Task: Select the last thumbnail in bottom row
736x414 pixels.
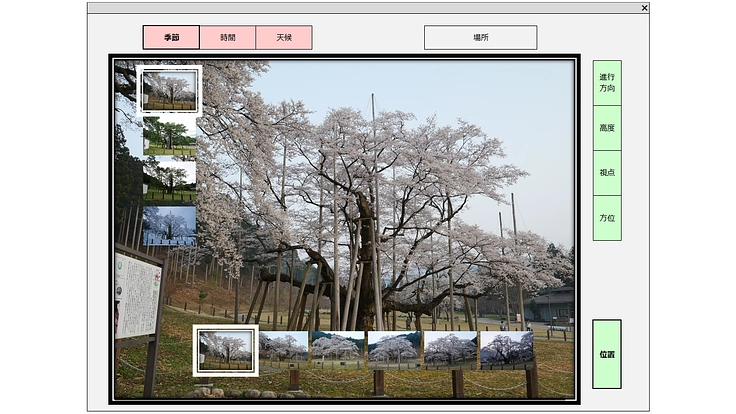Action: click(x=507, y=351)
